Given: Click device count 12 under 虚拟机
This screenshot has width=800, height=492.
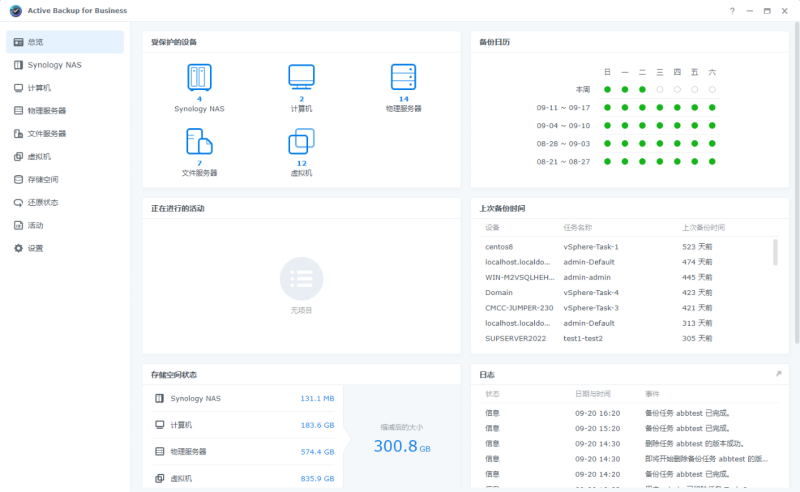Looking at the screenshot, I should [x=302, y=163].
